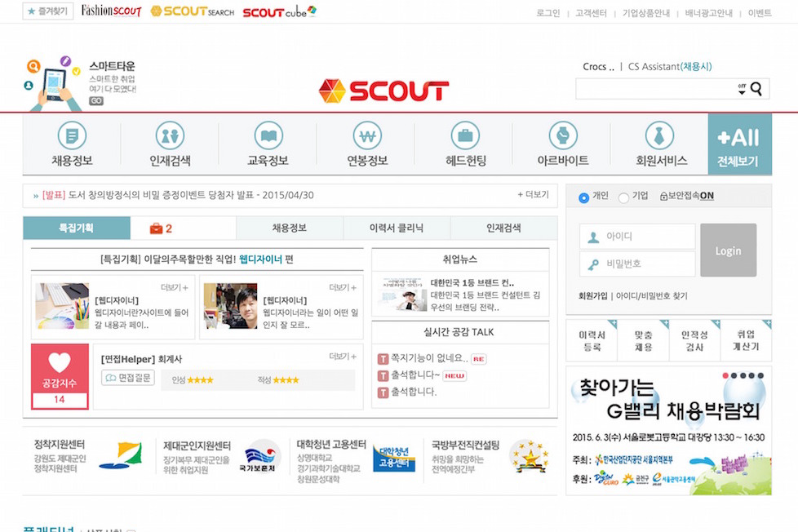Open 기업상품안내 in the top menu
Screen dimensions: 798x532
pos(646,13)
